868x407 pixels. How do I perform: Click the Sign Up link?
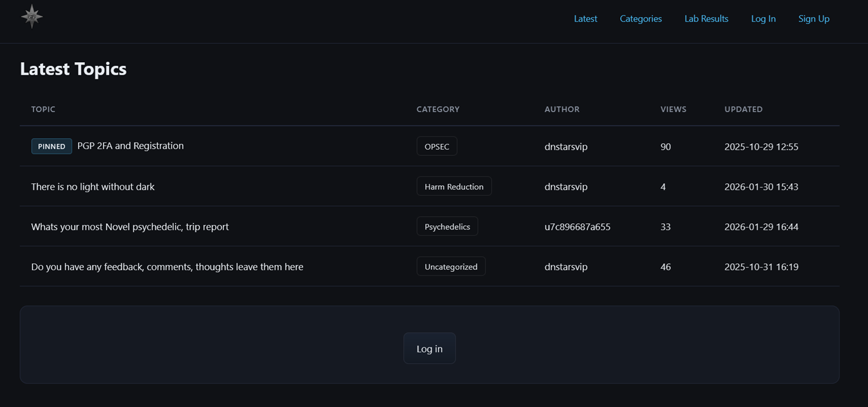pyautogui.click(x=813, y=18)
